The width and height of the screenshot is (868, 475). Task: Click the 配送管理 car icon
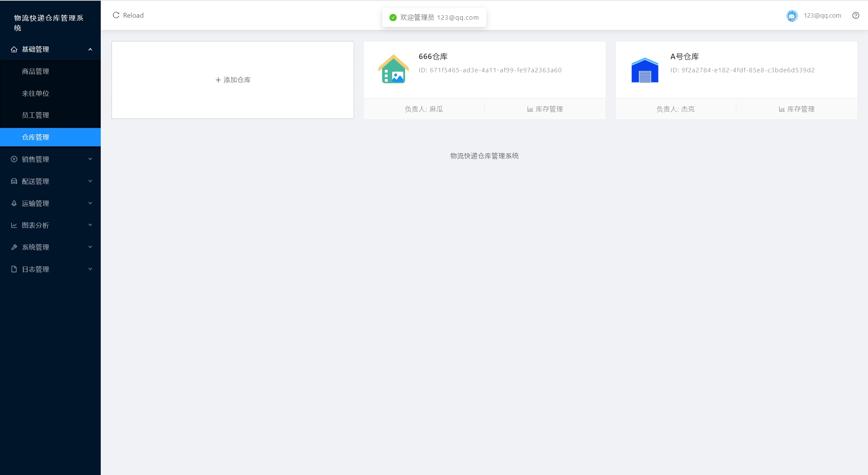coord(14,181)
